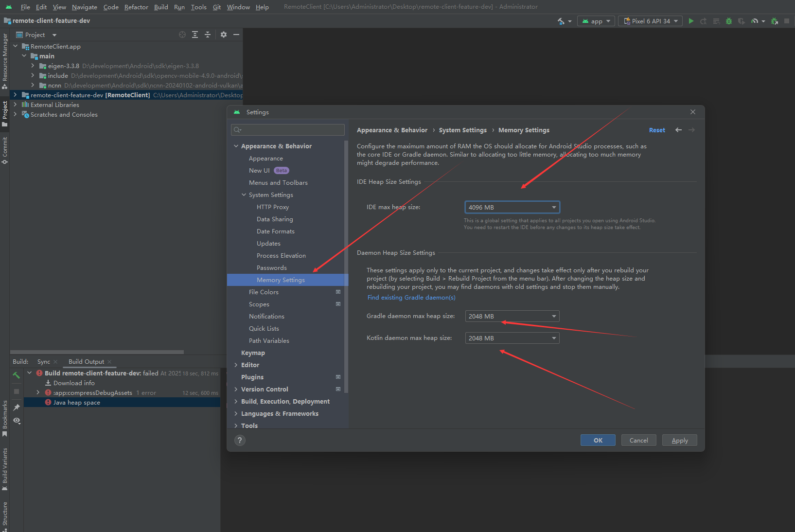Click Select Opened File target icon
The width and height of the screenshot is (795, 532).
coord(182,35)
